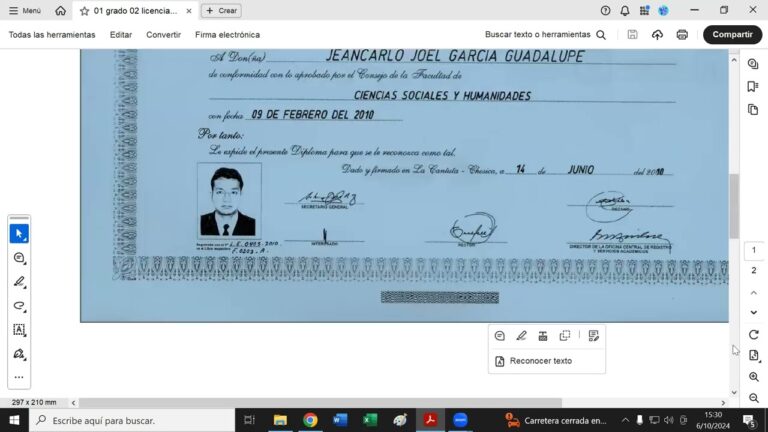The width and height of the screenshot is (768, 432).
Task: Star the current document tab
Action: click(x=84, y=11)
